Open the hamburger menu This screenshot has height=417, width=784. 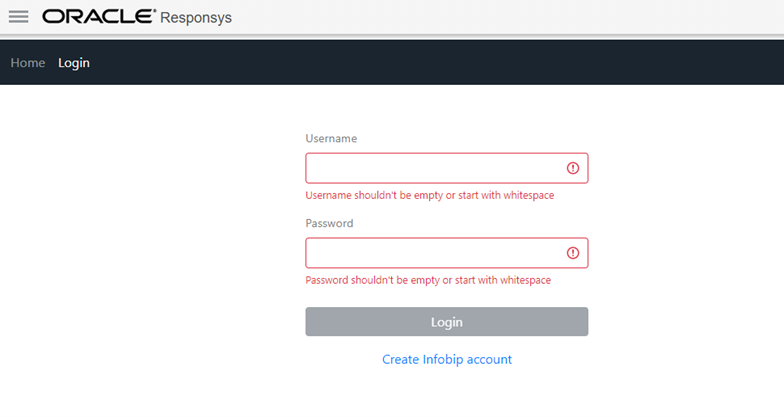point(18,17)
